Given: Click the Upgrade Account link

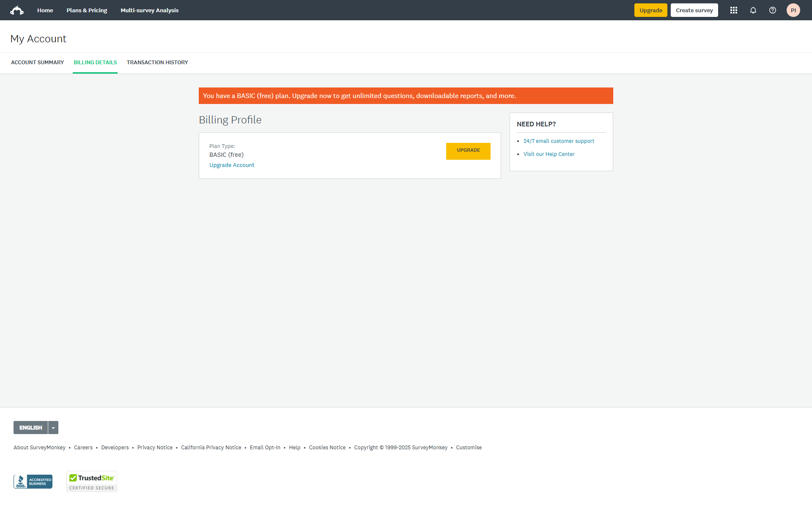Looking at the screenshot, I should point(232,165).
